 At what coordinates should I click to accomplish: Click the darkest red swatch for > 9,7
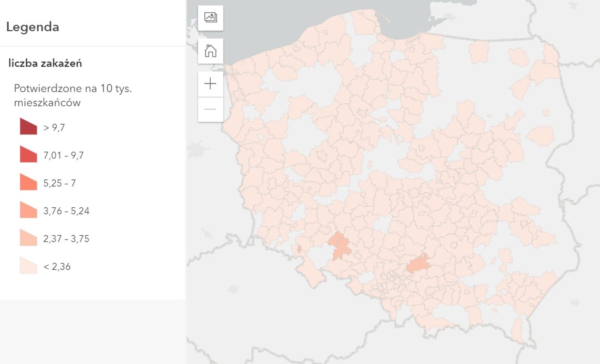tap(28, 127)
